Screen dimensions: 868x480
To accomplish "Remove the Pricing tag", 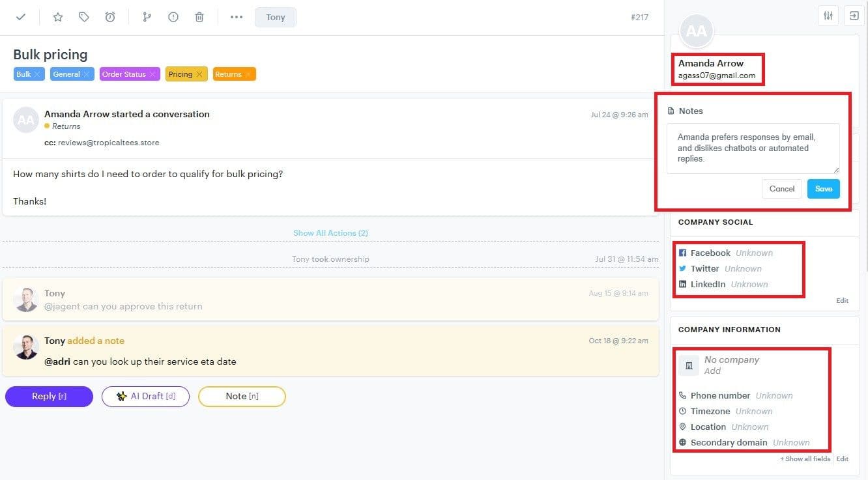I will pyautogui.click(x=201, y=74).
